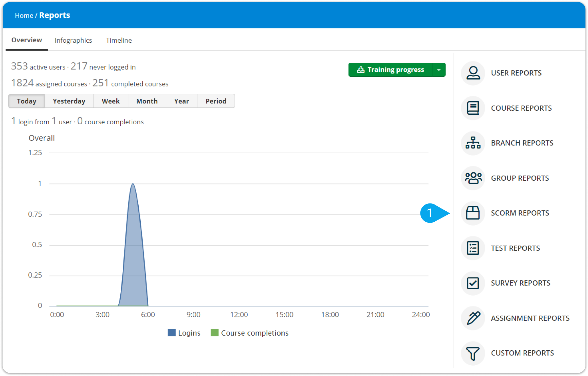Click the '12:00' axis label
Viewport: 588px width, 376px height.
pyautogui.click(x=239, y=315)
